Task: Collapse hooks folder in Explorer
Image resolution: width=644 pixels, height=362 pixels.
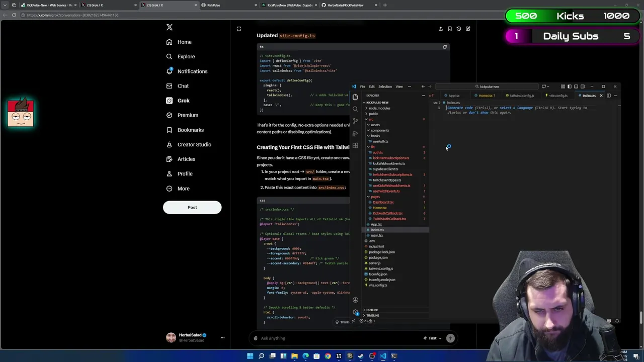Action: click(x=375, y=136)
